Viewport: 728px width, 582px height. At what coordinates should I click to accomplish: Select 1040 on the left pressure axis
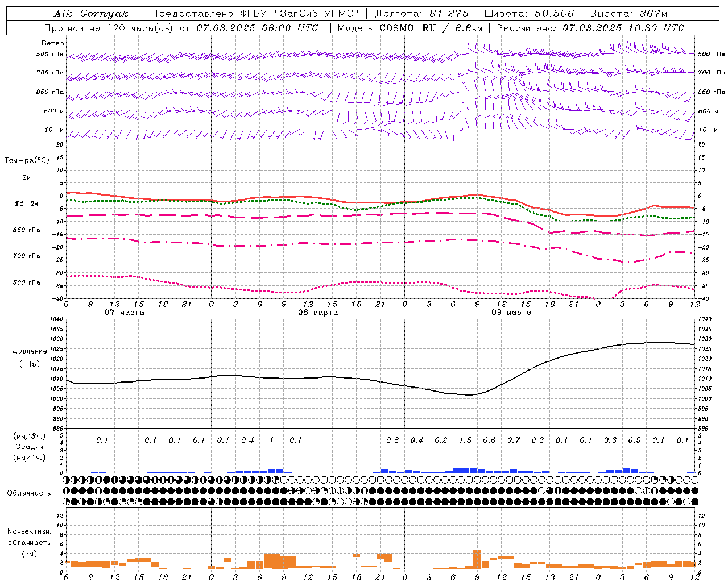point(55,319)
